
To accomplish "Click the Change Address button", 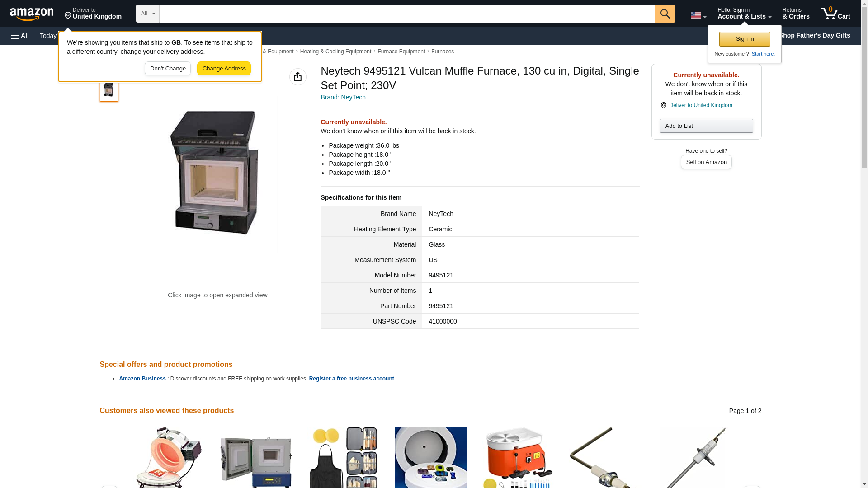I will [x=224, y=69].
